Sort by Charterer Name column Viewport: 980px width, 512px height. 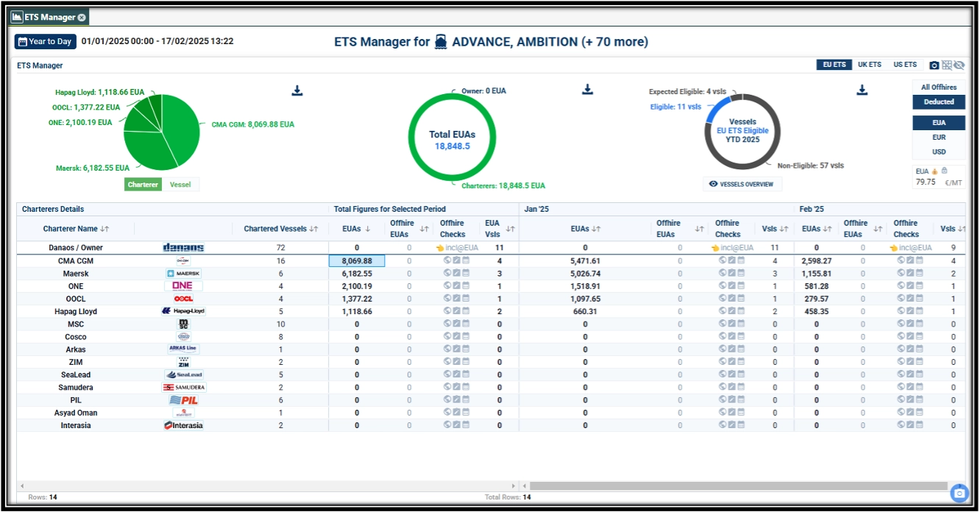coord(76,229)
